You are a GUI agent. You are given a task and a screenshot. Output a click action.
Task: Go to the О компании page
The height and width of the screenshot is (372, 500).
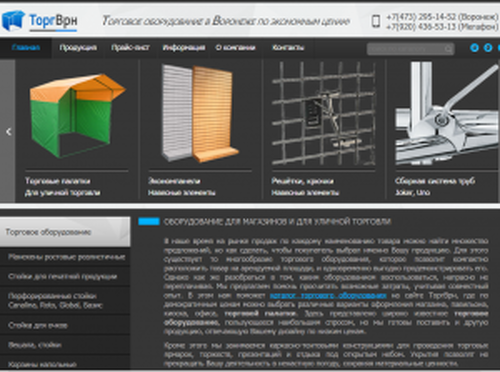[x=235, y=48]
